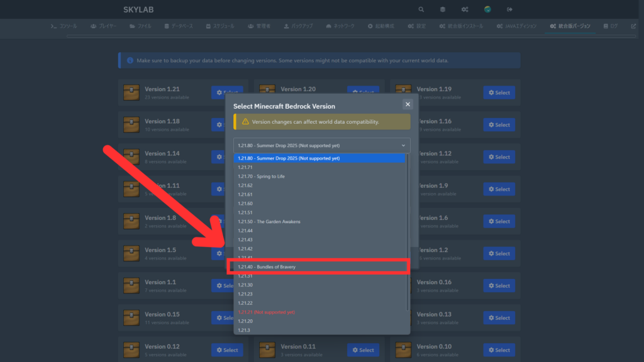Choose version 1.21.62 in the list
The image size is (644, 362).
tap(319, 185)
